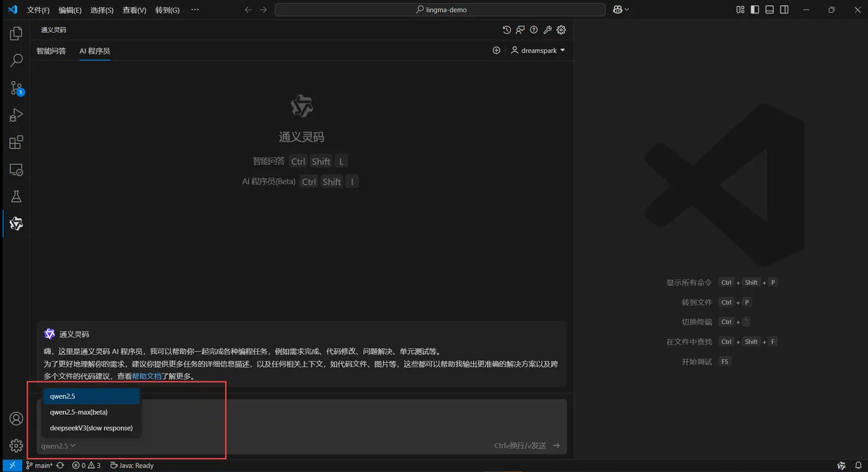
Task: Expand the overflow menu ellipsis
Action: pos(195,10)
